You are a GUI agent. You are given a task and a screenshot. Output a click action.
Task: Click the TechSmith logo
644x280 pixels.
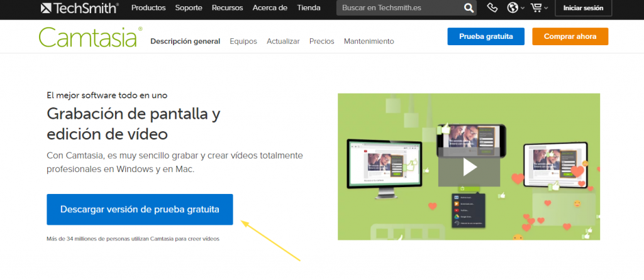80,8
